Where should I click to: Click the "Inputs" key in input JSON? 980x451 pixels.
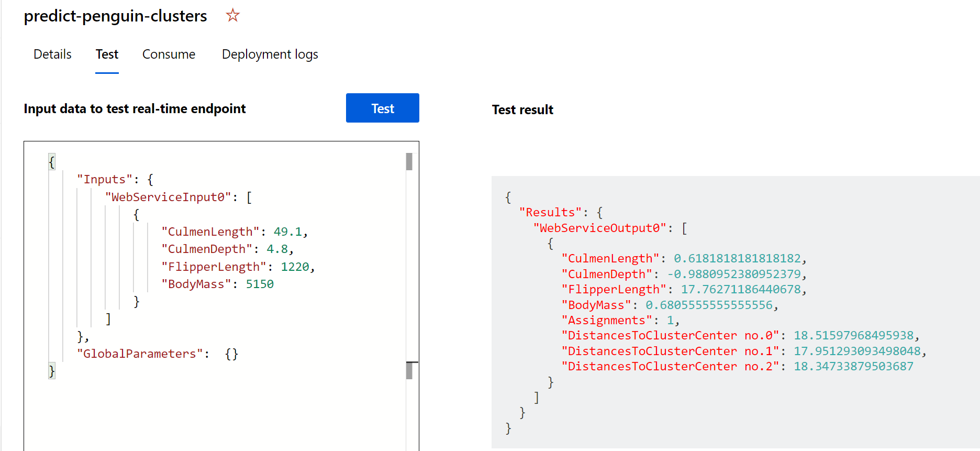(104, 180)
